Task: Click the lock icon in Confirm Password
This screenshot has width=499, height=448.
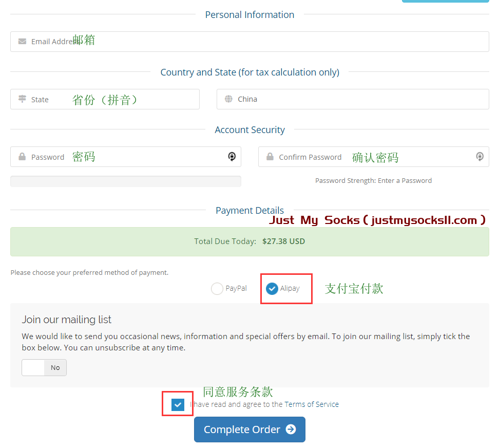Action: pos(270,157)
